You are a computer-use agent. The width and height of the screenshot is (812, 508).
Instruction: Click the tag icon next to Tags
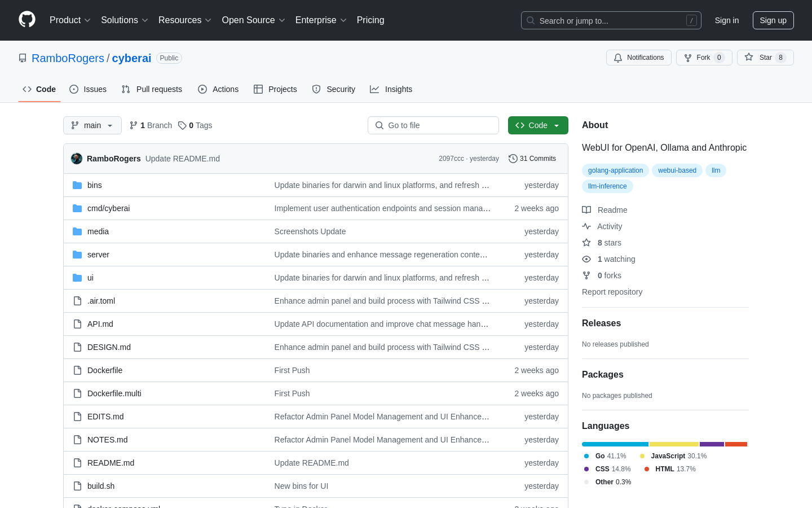pos(182,125)
